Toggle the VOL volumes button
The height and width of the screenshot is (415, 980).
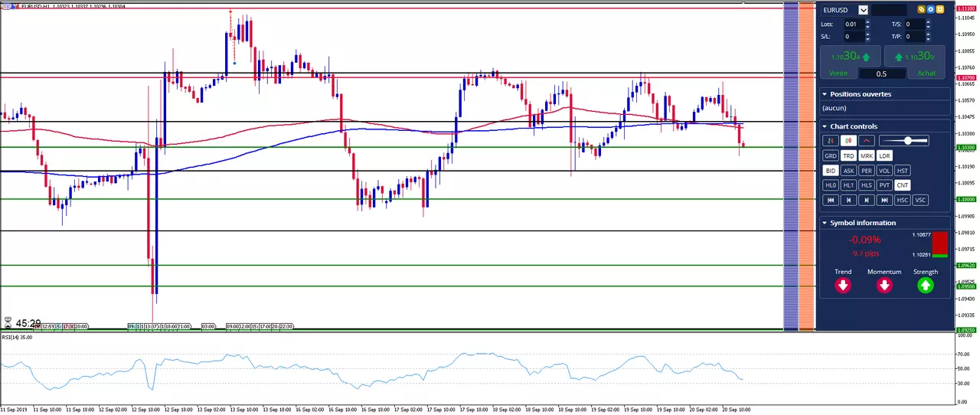[x=884, y=171]
